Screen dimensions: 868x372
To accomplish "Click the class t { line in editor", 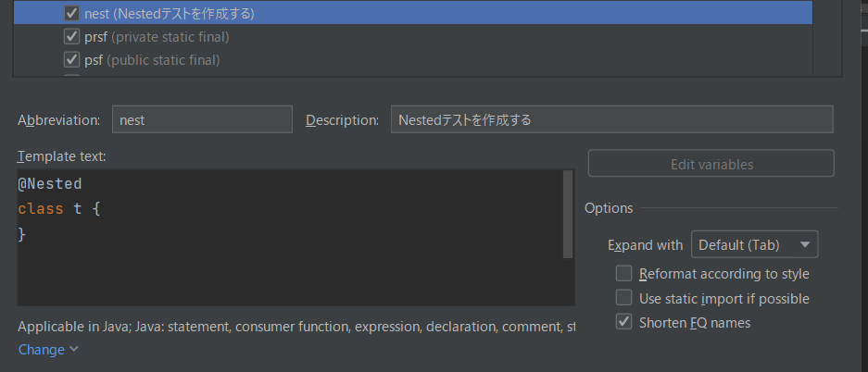I will [58, 209].
